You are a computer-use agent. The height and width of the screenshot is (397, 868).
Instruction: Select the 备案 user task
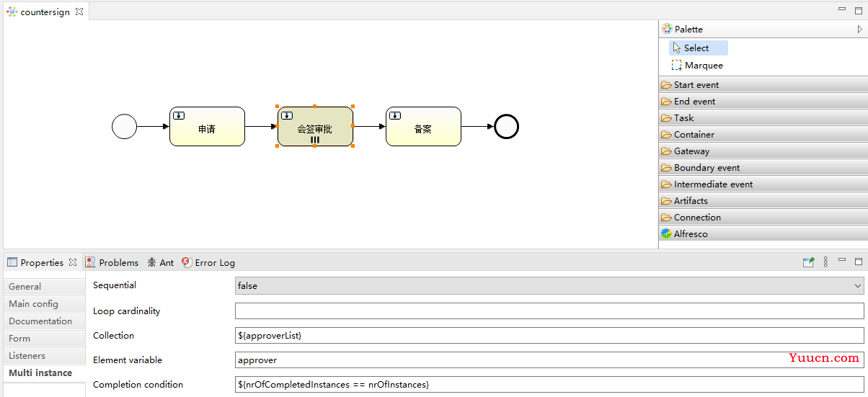pyautogui.click(x=423, y=127)
